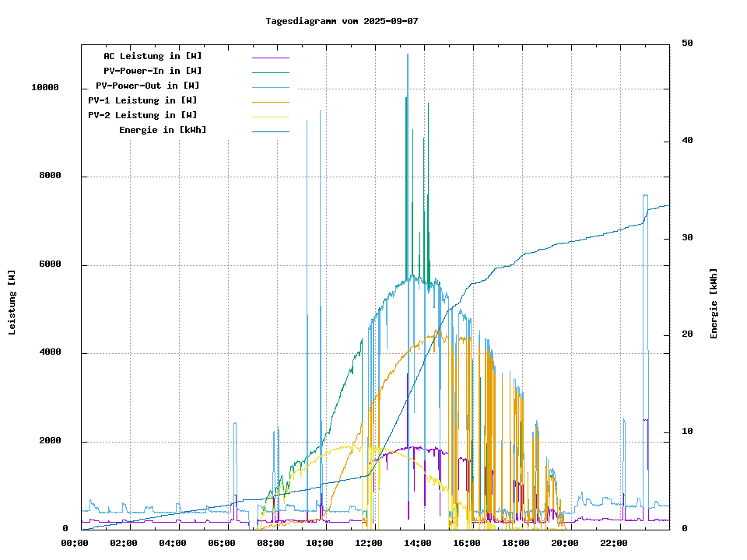Click the 10000 value on power axis
The width and height of the screenshot is (747, 560).
click(x=44, y=88)
